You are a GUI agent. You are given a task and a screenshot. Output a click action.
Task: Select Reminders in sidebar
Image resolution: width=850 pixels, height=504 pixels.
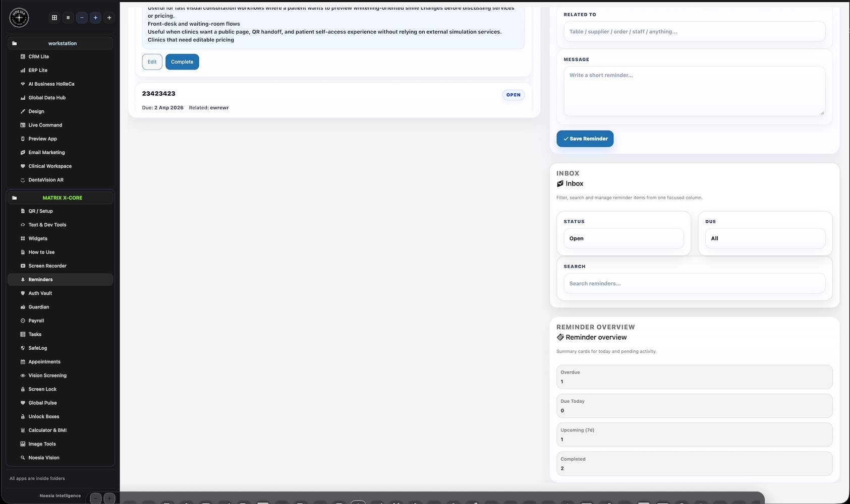coord(61,279)
